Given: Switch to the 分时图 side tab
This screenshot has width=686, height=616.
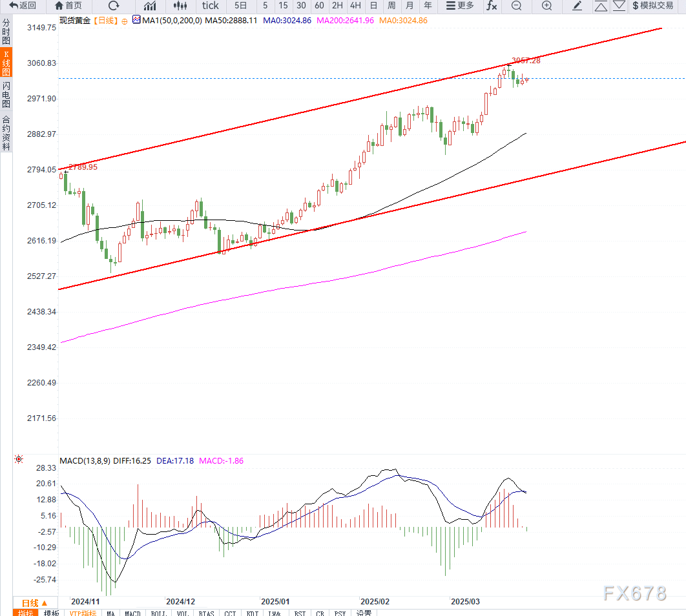Looking at the screenshot, I should [6, 31].
